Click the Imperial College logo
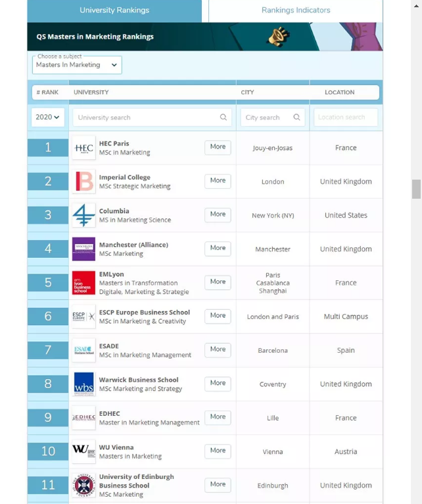 tap(84, 182)
